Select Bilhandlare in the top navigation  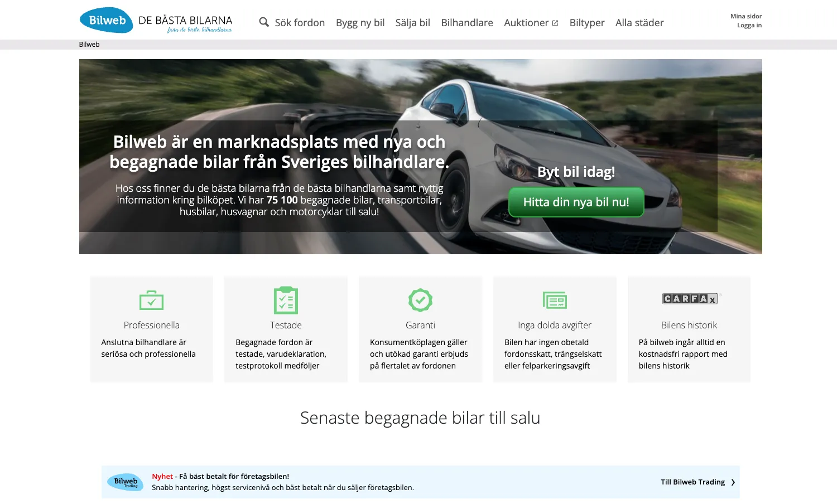467,23
